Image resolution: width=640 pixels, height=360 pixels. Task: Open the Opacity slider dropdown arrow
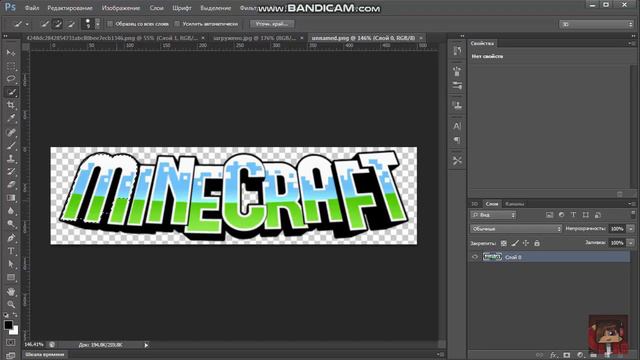point(631,229)
